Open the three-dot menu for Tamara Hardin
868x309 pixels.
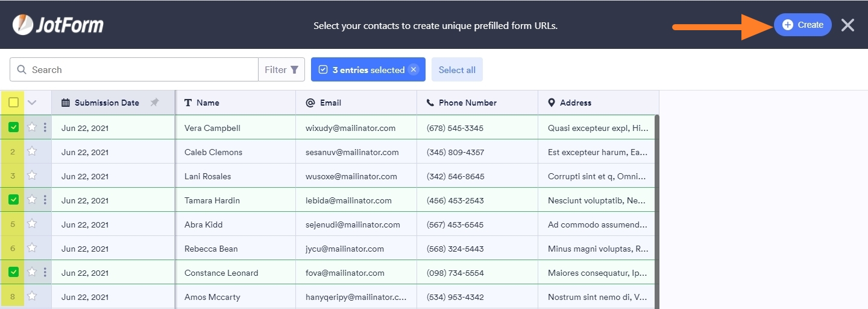coord(45,200)
